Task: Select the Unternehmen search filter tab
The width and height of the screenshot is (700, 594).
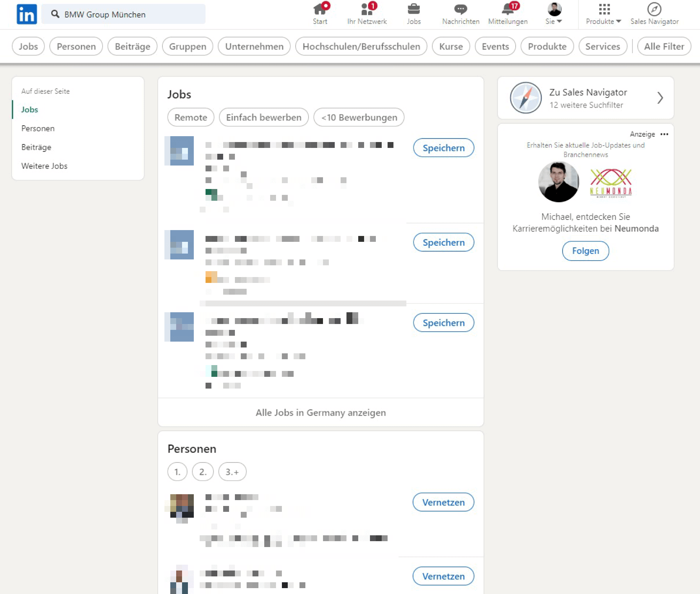Action: tap(254, 47)
